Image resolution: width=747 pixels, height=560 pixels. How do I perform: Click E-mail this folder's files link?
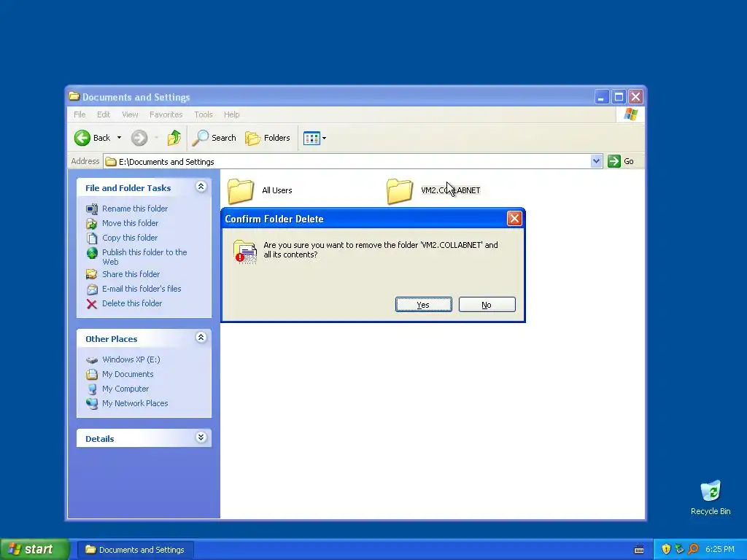(x=142, y=289)
